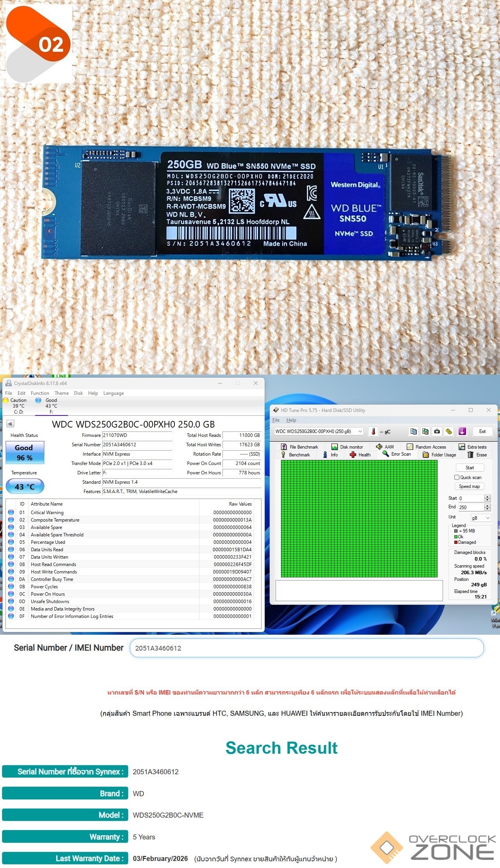This screenshot has width=500, height=868.
Task: Switch to the Health tab in HD Tune
Action: click(360, 455)
